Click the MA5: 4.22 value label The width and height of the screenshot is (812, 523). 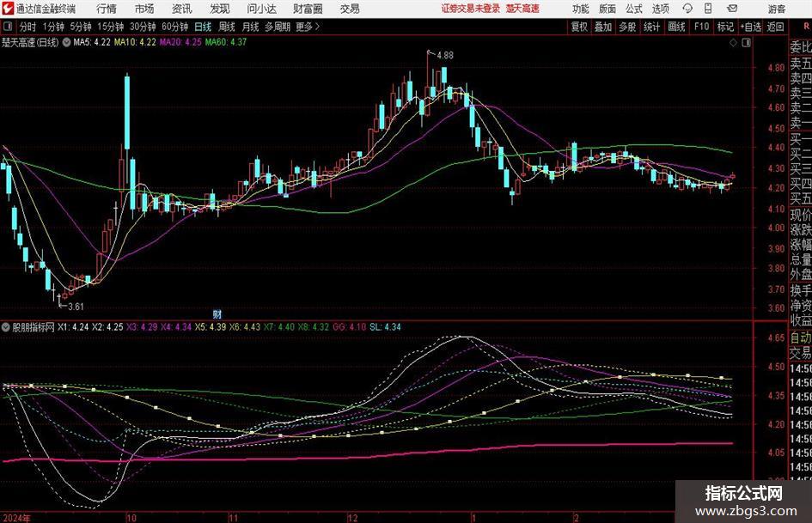pos(92,42)
